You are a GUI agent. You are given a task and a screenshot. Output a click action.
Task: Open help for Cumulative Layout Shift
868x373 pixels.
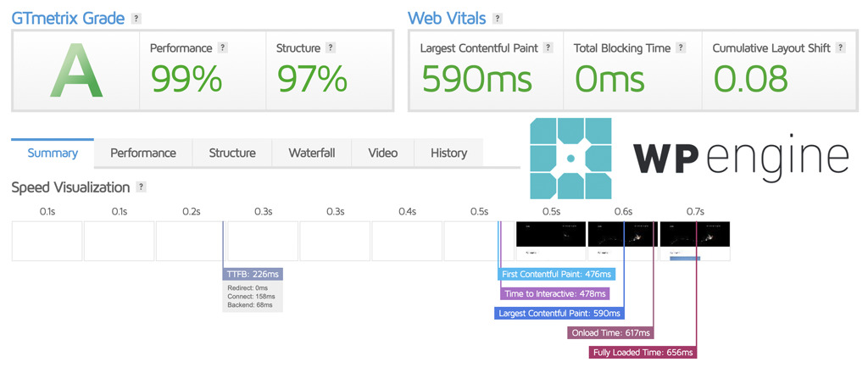(841, 47)
